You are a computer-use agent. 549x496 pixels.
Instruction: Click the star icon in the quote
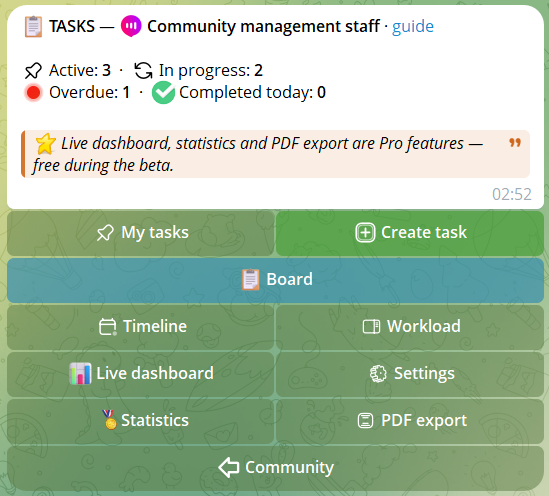(46, 144)
